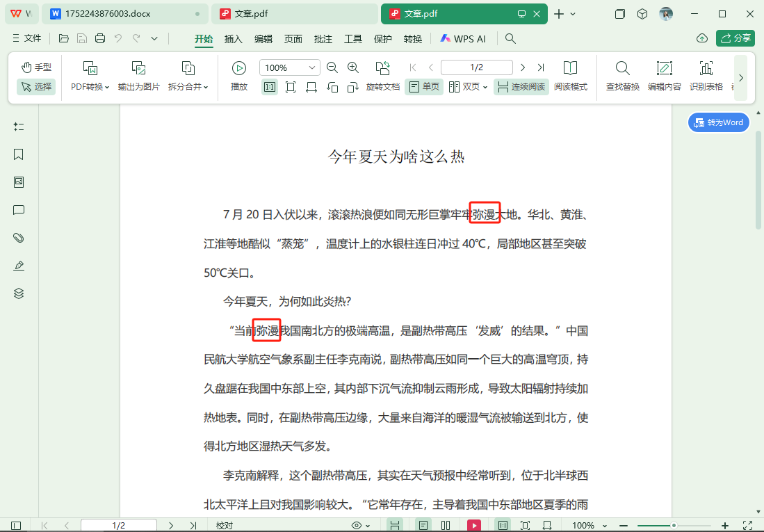Toggle Continuous Reading (连续阅读) mode
The width and height of the screenshot is (764, 532).
click(x=521, y=87)
